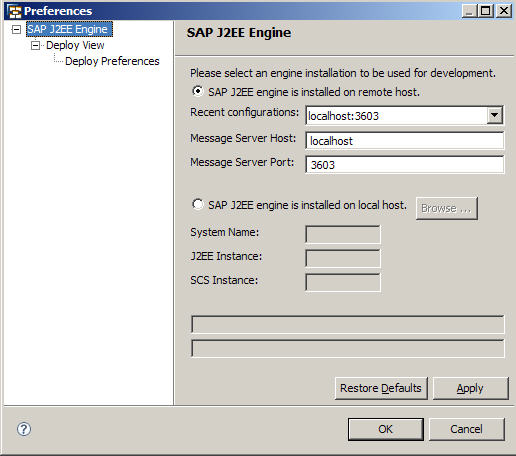The image size is (516, 456).
Task: Select remote host installation radio button
Action: click(x=198, y=91)
